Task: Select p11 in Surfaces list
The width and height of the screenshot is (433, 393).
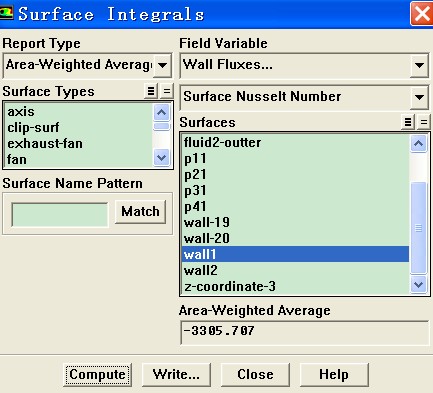Action: pyautogui.click(x=295, y=159)
